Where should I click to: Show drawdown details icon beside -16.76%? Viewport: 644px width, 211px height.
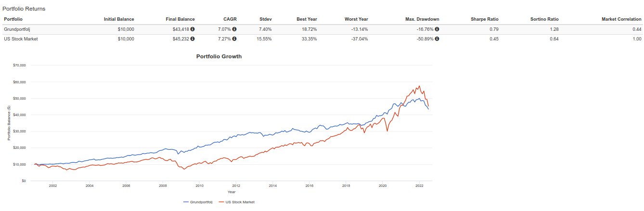tap(437, 29)
